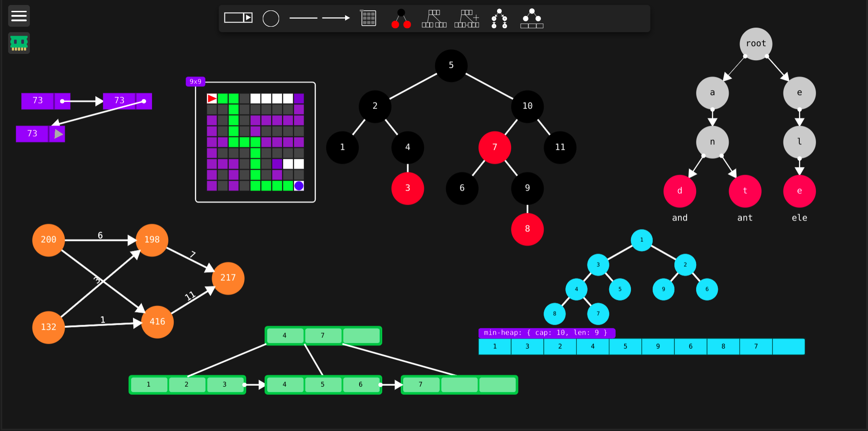Click the trie root node
The width and height of the screenshot is (868, 431).
coord(756,43)
